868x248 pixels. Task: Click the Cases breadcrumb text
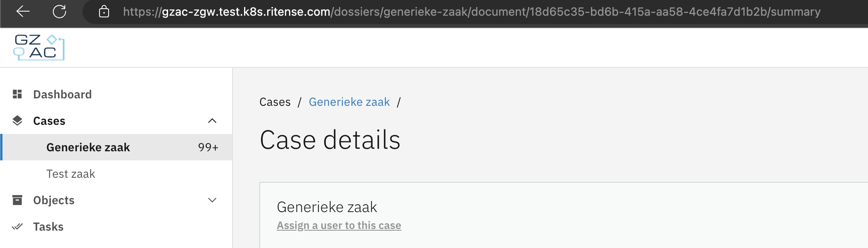[x=275, y=102]
